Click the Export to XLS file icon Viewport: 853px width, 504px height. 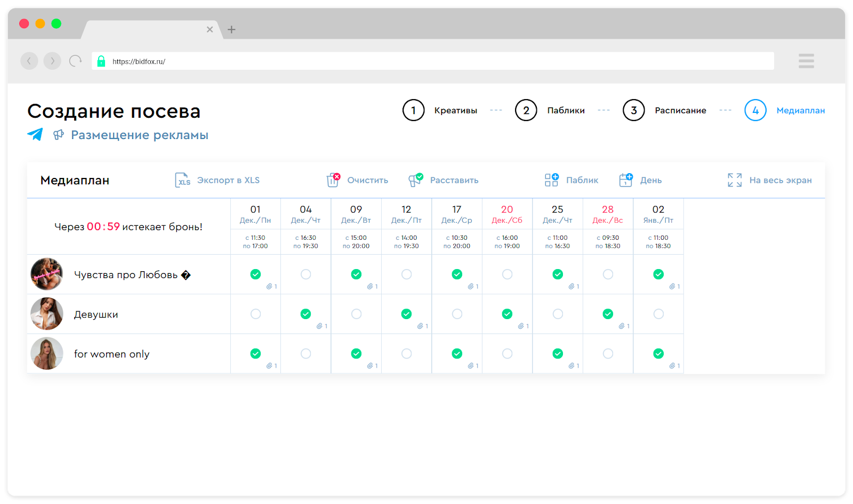(182, 180)
